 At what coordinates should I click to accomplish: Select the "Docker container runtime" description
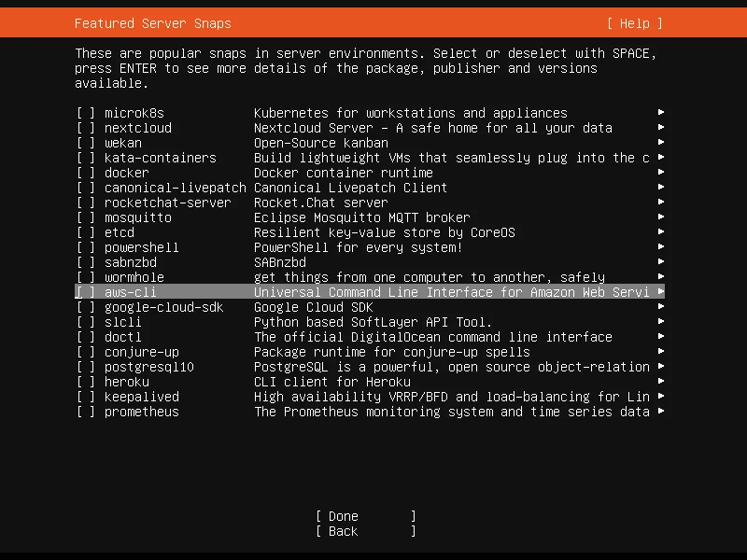(x=344, y=173)
